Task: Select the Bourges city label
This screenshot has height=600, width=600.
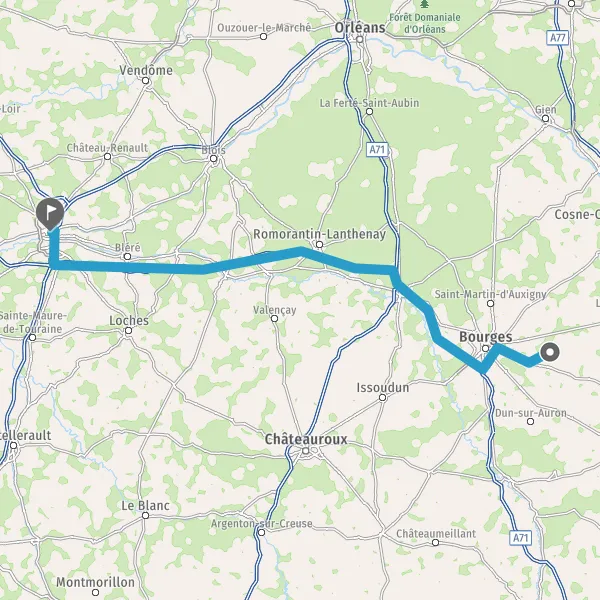Action: [485, 337]
